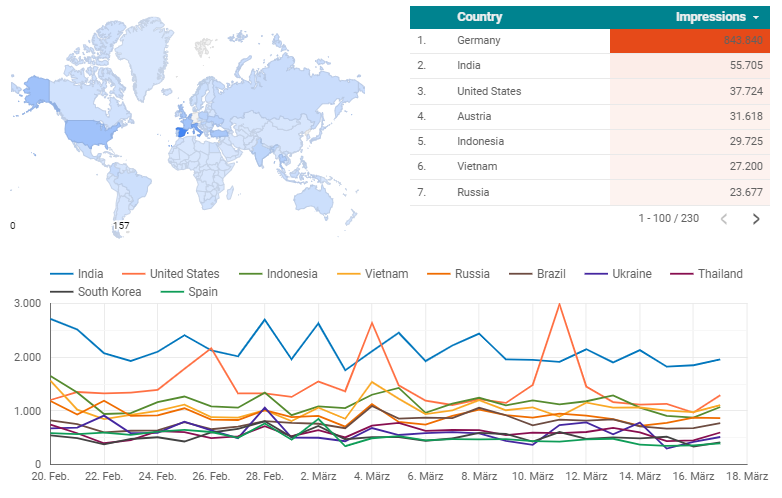Select the United States table row
This screenshot has height=498, width=782.
point(589,91)
